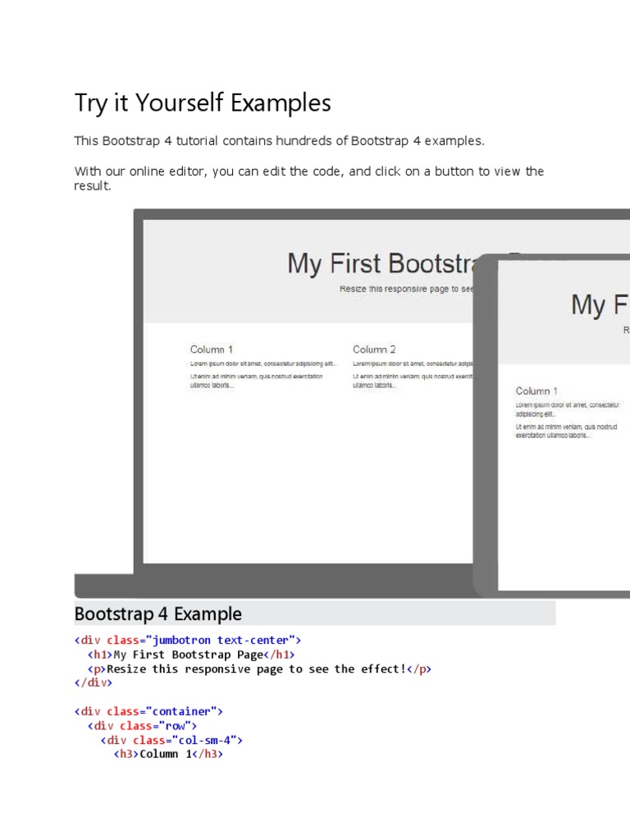Image resolution: width=630 pixels, height=840 pixels.
Task: Click the h1 'My First Bootstrap Page' code line
Action: pos(191,655)
